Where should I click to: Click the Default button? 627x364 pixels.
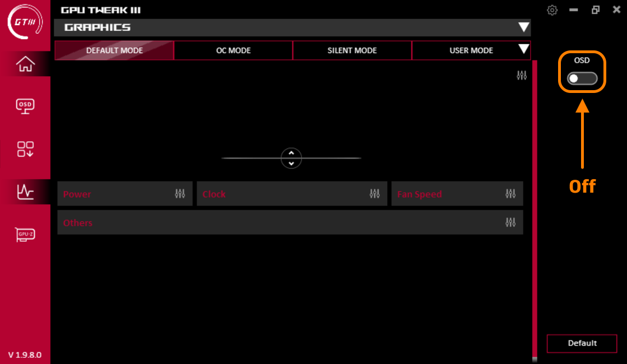tap(582, 343)
